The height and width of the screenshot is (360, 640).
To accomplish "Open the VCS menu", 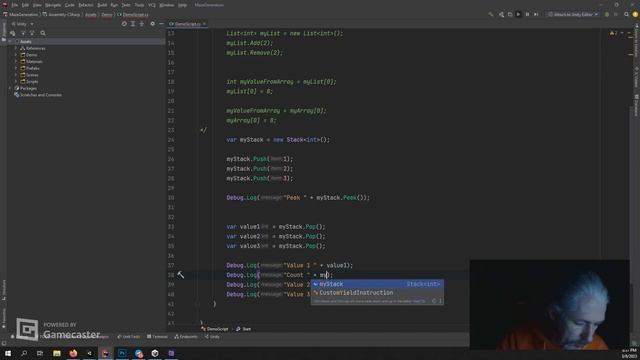I will [x=152, y=5].
